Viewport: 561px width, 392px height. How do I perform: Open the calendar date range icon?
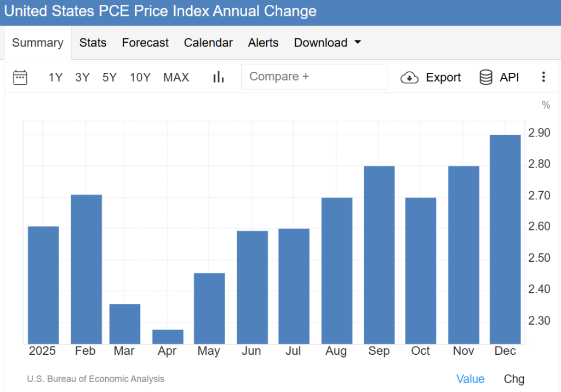click(x=20, y=77)
